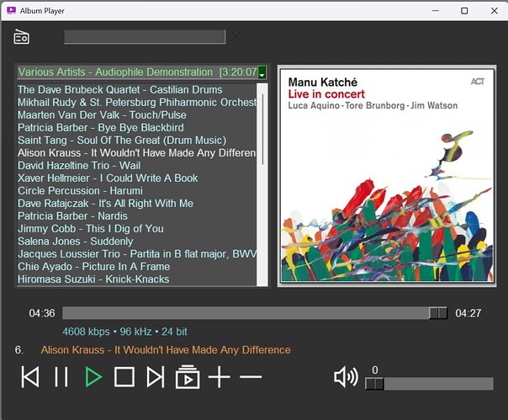Expand the album dropdown arrow
The width and height of the screenshot is (508, 420).
pos(262,72)
